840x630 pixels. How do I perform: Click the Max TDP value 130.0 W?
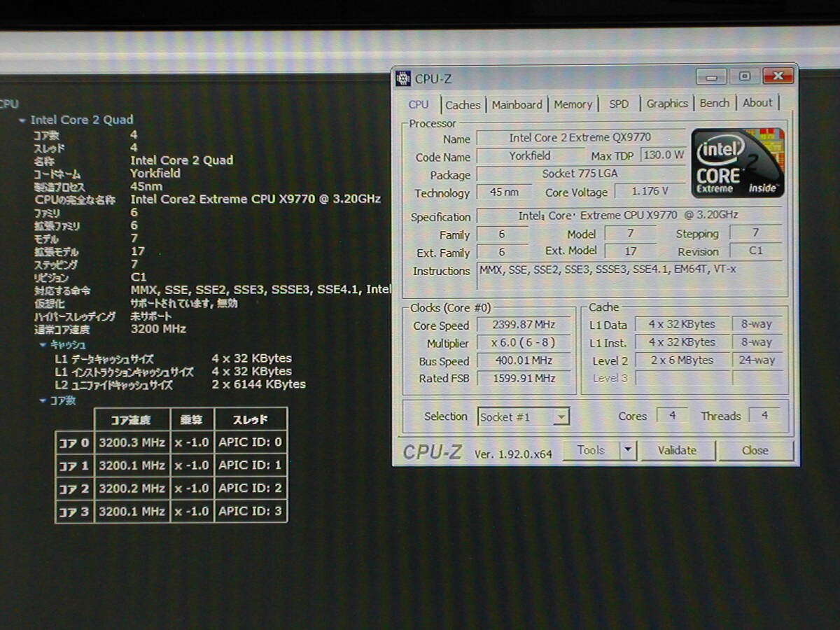(664, 155)
